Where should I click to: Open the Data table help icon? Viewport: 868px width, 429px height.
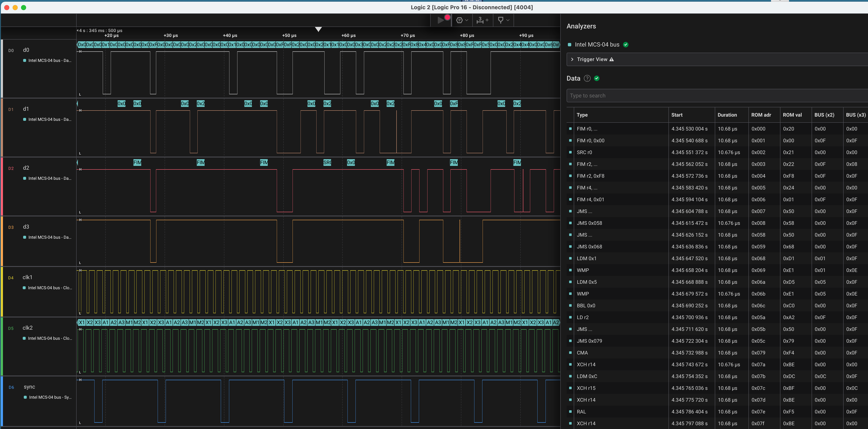pos(587,79)
